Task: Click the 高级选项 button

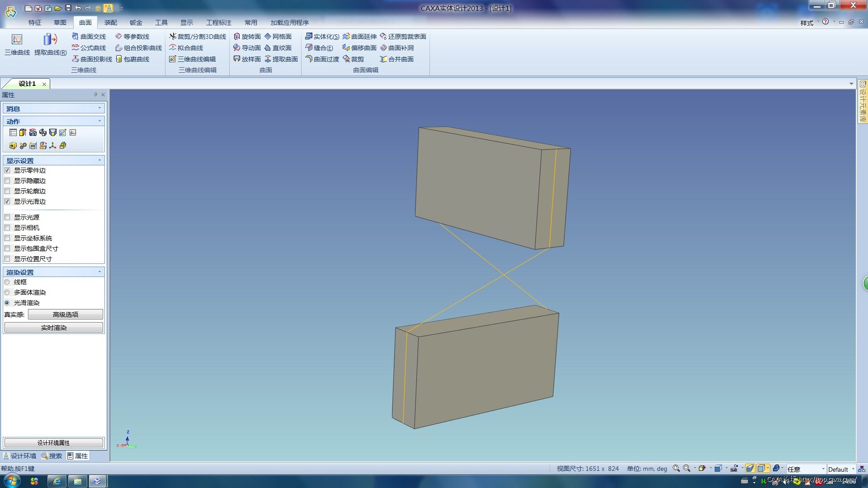Action: point(66,314)
